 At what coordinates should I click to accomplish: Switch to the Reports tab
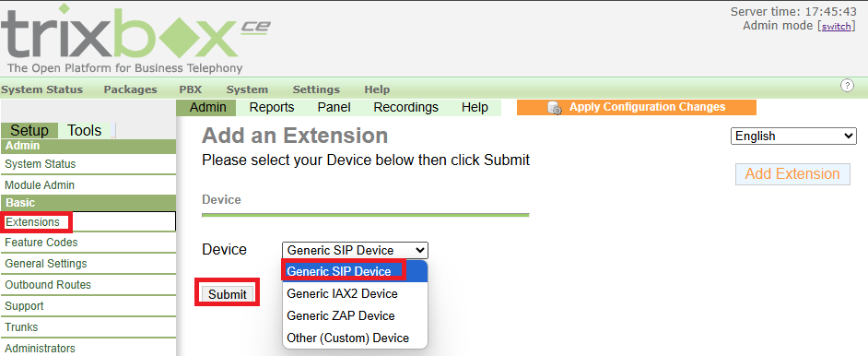point(272,107)
